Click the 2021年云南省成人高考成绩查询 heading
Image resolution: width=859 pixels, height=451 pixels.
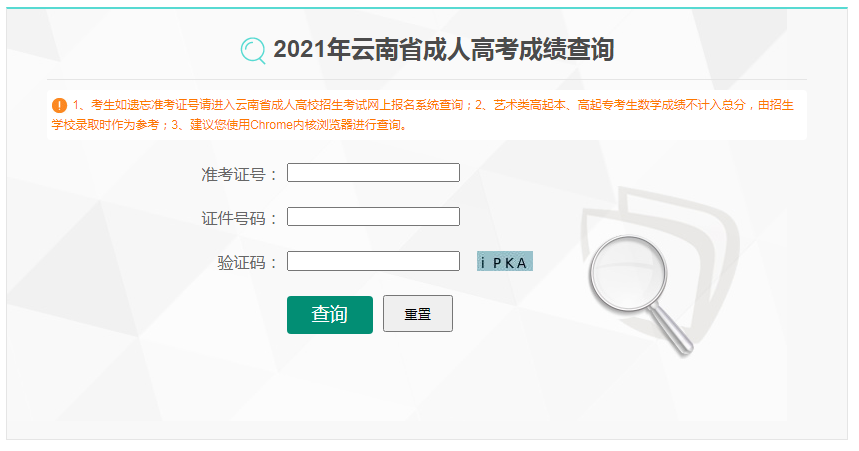[444, 50]
